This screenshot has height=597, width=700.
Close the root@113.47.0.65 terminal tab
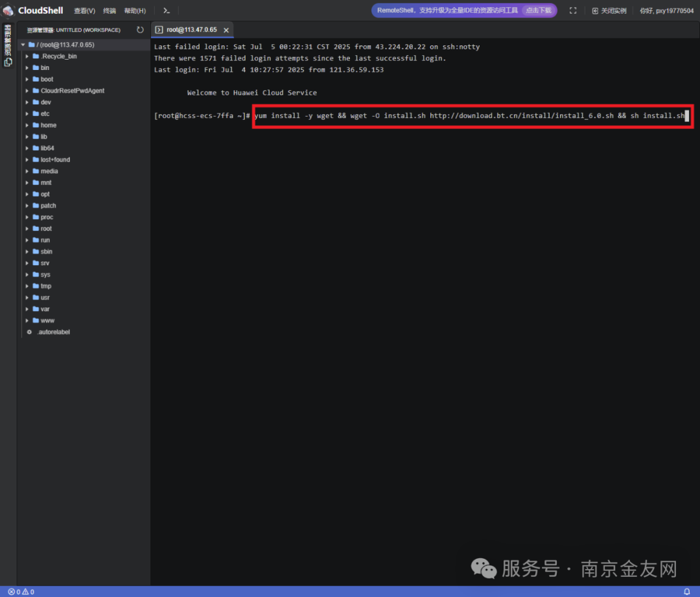(x=226, y=30)
